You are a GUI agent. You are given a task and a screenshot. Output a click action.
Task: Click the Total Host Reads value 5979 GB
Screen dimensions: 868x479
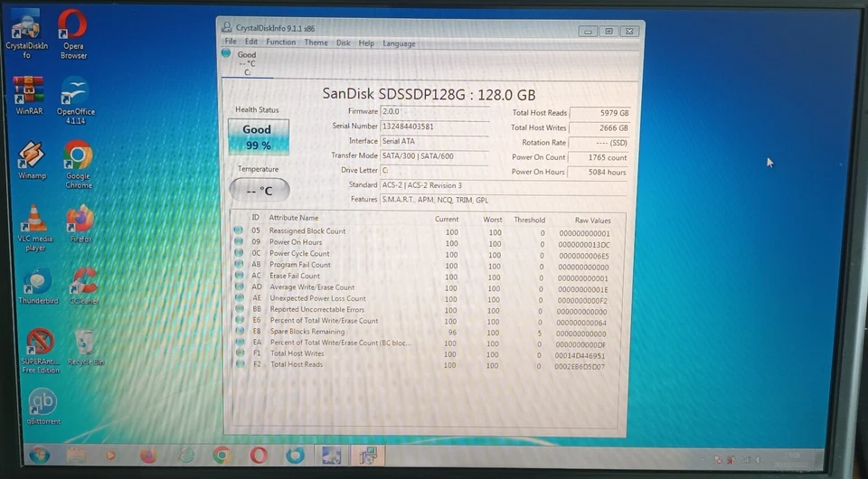point(599,113)
